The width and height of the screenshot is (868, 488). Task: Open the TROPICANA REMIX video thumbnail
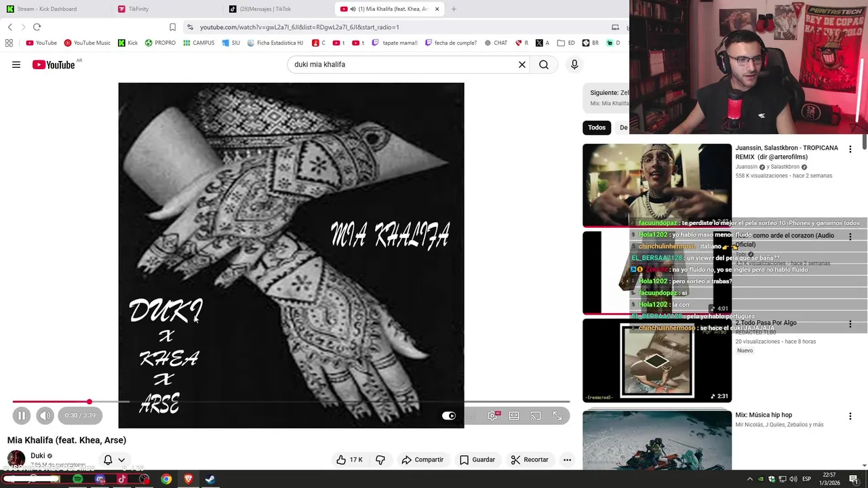click(657, 185)
